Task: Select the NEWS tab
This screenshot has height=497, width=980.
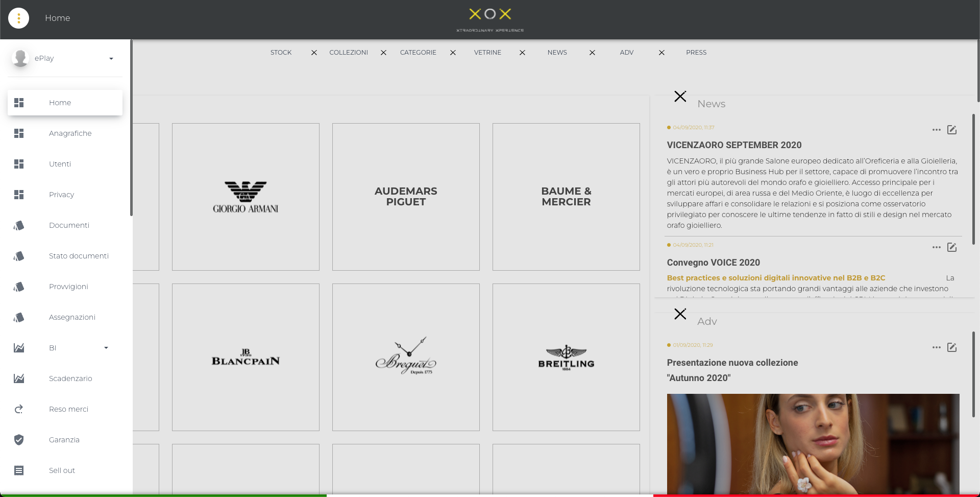Action: coord(557,53)
